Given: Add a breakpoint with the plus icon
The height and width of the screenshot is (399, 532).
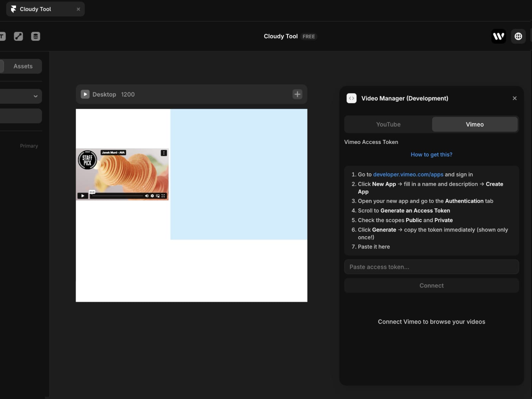Looking at the screenshot, I should click(x=297, y=94).
